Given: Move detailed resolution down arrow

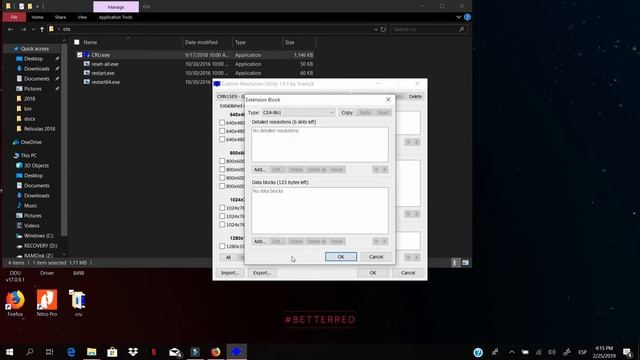Looking at the screenshot, I should click(x=384, y=169).
